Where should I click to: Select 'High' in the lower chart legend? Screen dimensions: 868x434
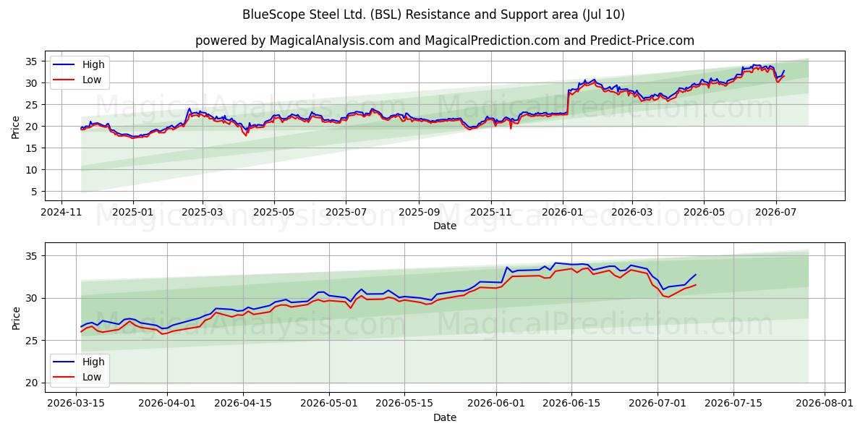click(93, 362)
